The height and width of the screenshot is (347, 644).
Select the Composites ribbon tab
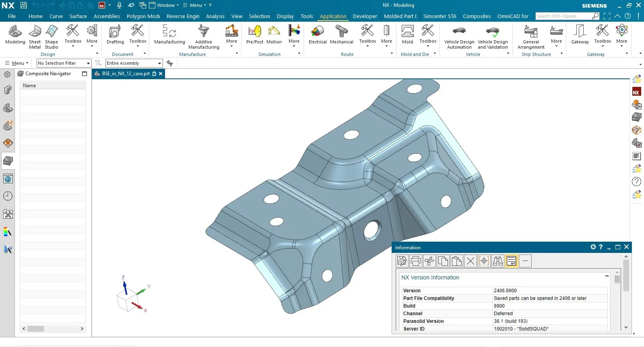477,16
